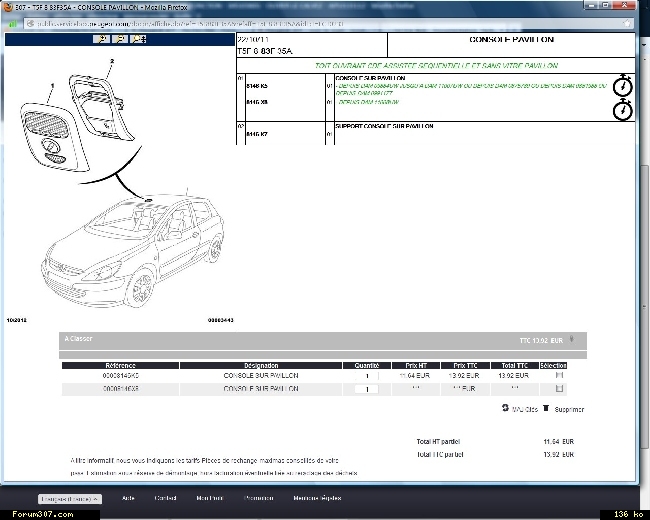Click the third magnifier icon with arrows
The width and height of the screenshot is (650, 520).
tap(138, 39)
